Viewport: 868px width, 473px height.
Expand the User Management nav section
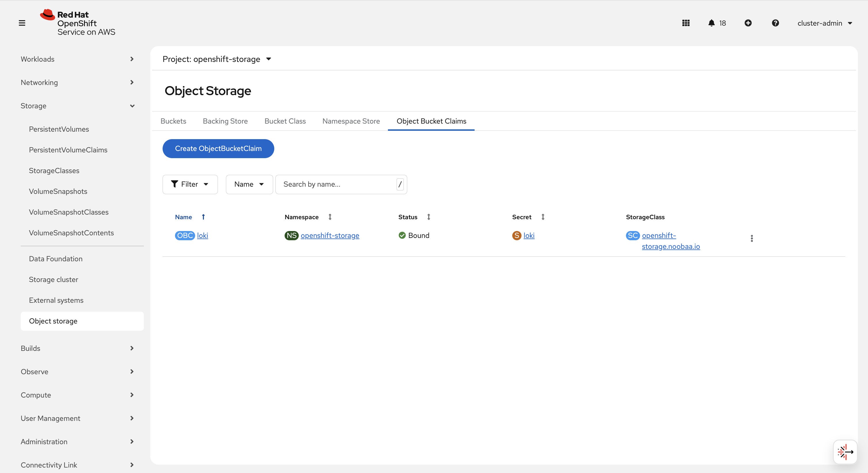(77, 418)
